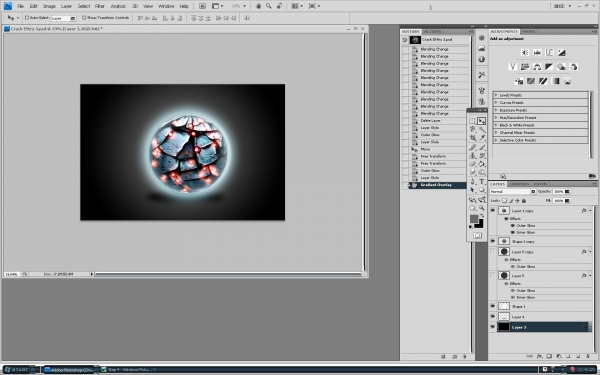Open the Window menu

[x=166, y=6]
